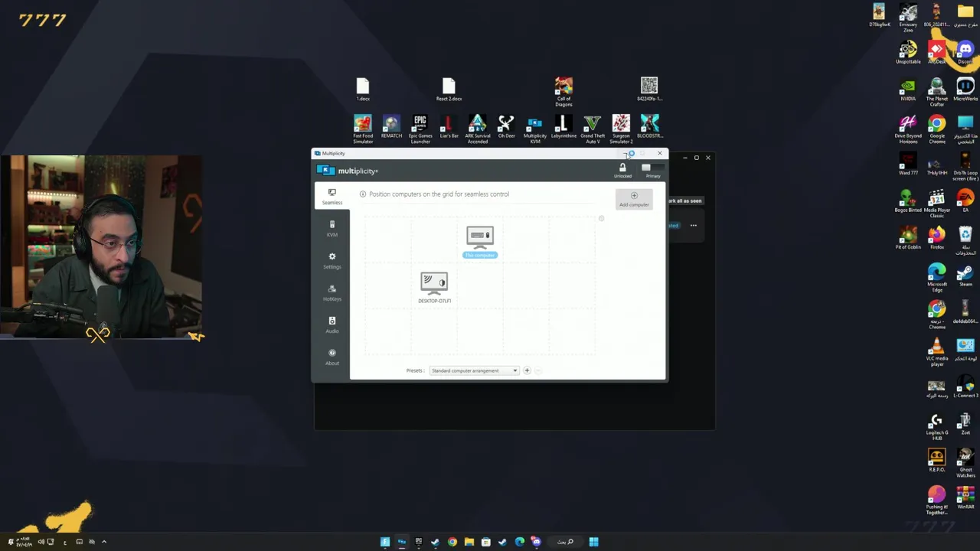Viewport: 980px width, 551px height.
Task: Open NVIDIA desktop shortcut
Action: 908,90
